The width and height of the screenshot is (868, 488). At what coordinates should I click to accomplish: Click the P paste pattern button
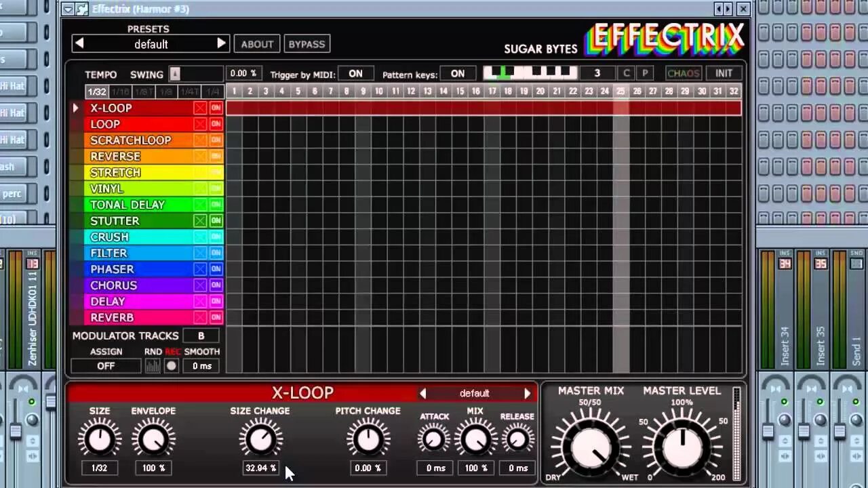tap(644, 73)
